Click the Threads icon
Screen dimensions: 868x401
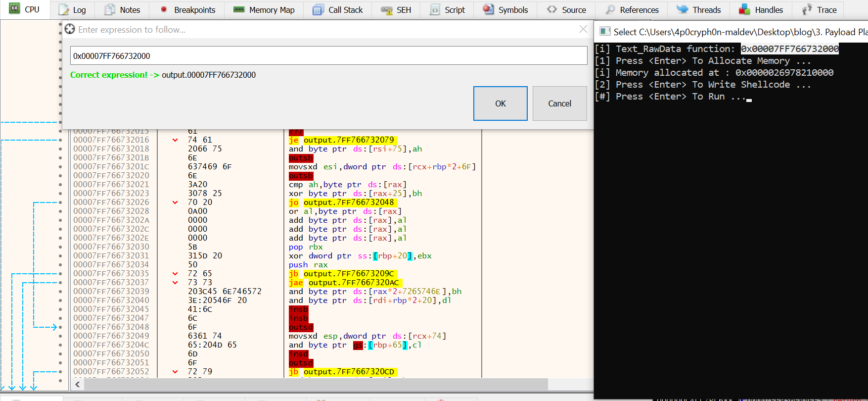(x=683, y=9)
